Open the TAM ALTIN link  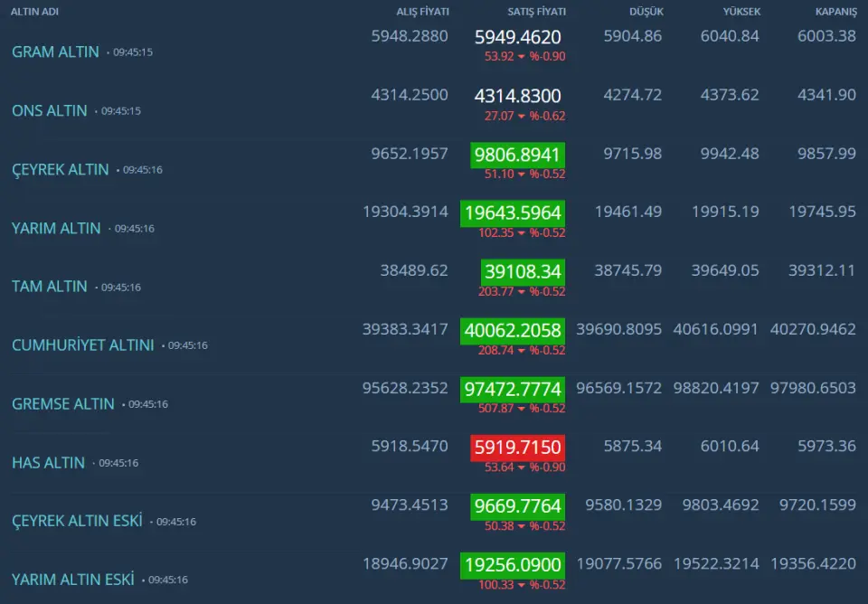(x=50, y=286)
